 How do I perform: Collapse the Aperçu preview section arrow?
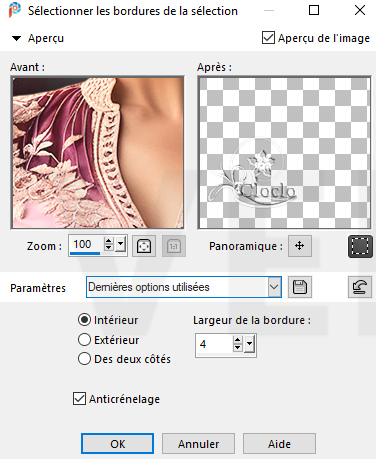16,38
